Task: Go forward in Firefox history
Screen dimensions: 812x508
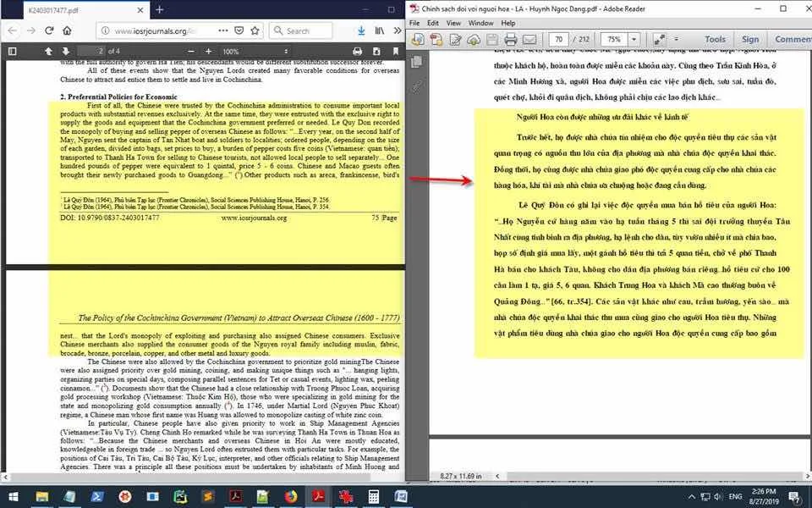Action: pos(31,30)
